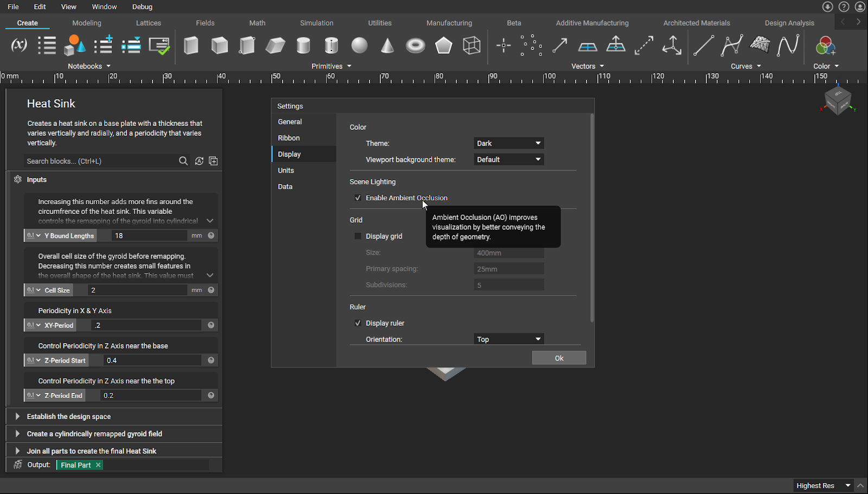Click the shapes block icon in Notebooks

click(x=75, y=45)
